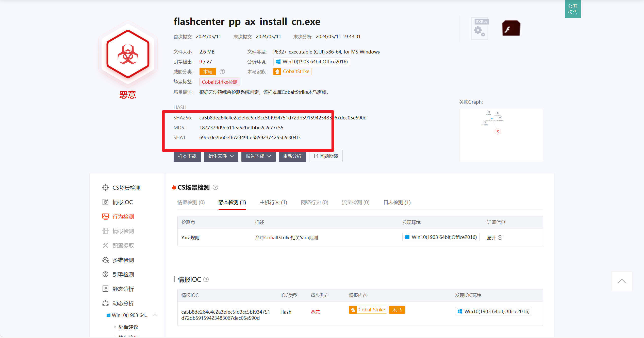Open the CS场景检测 sidebar item

[126, 188]
